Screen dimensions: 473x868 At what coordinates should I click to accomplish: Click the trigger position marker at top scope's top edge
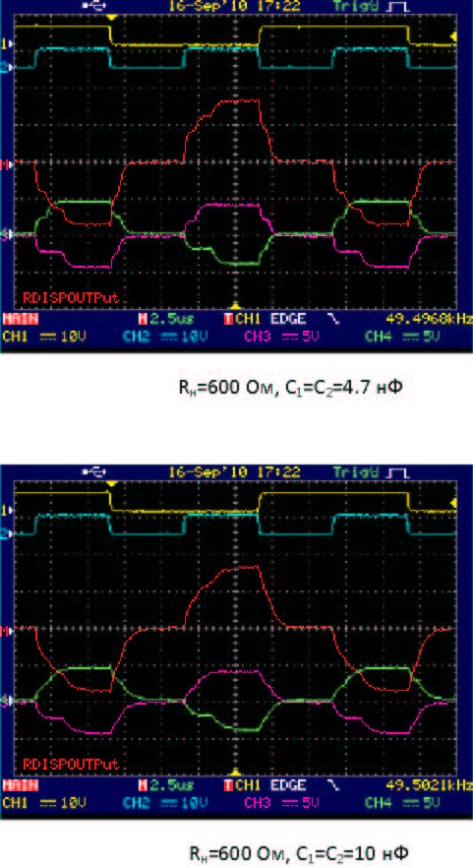112,17
